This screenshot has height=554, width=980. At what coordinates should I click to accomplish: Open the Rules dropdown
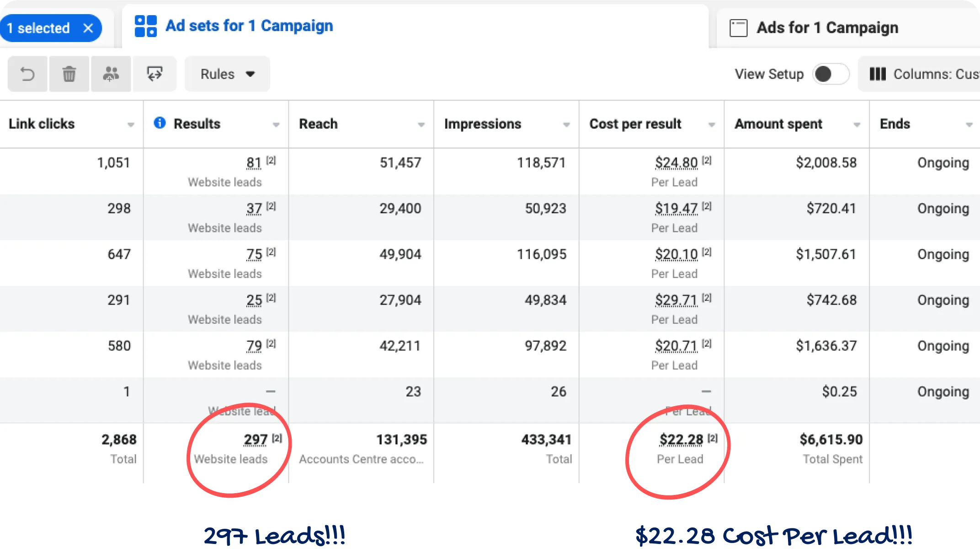[227, 74]
